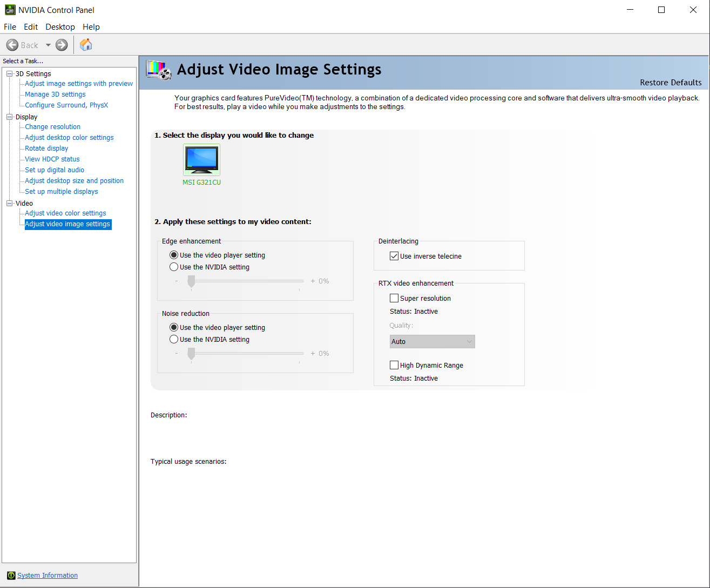The height and width of the screenshot is (588, 710).
Task: Select Noise reduction NVIDIA setting radio
Action: point(174,339)
